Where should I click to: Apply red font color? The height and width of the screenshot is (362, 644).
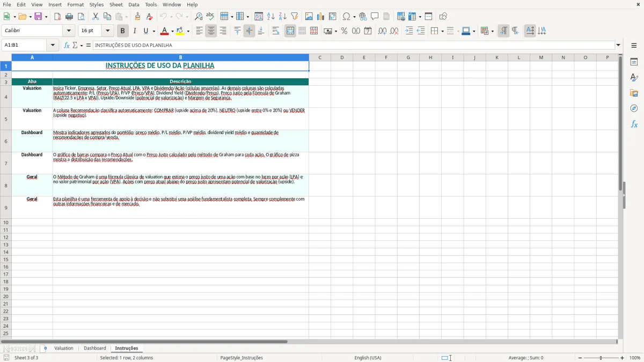pyautogui.click(x=165, y=31)
